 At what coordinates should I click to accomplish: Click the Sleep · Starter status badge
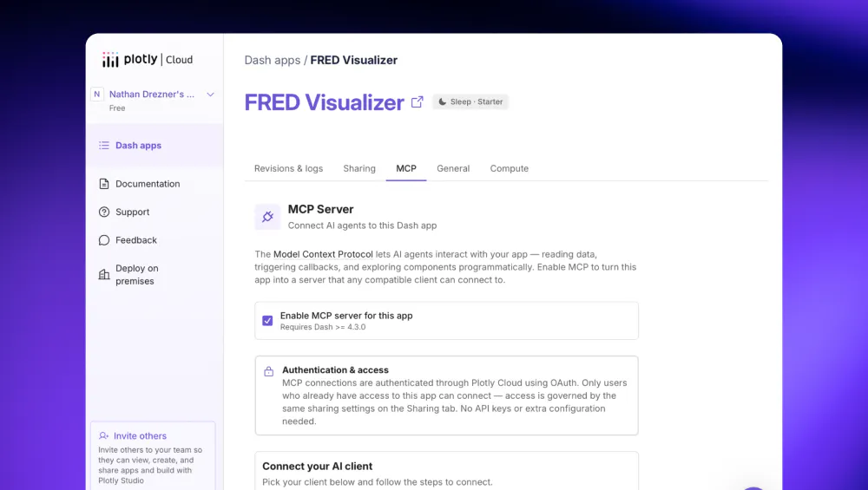(x=470, y=101)
